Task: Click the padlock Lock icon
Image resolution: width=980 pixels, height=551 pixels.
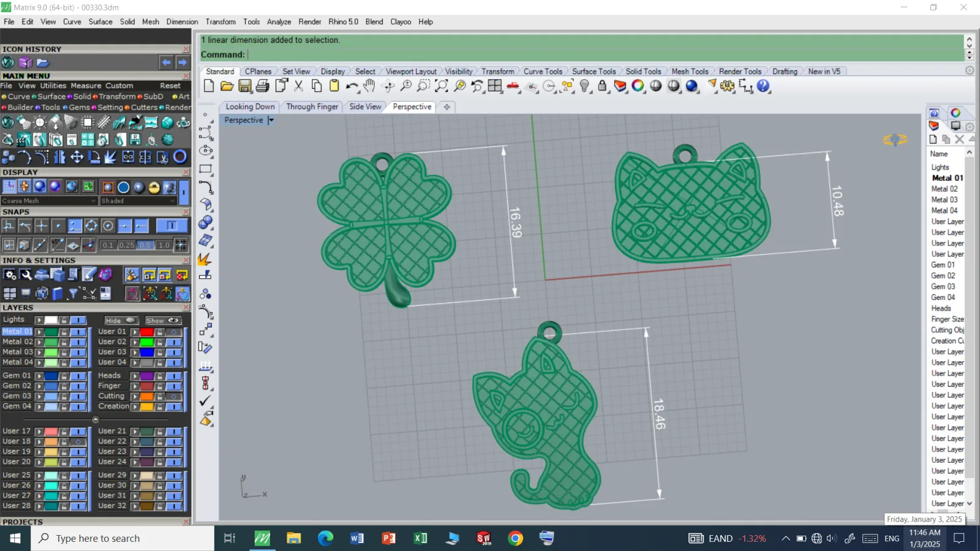Action: (x=603, y=86)
